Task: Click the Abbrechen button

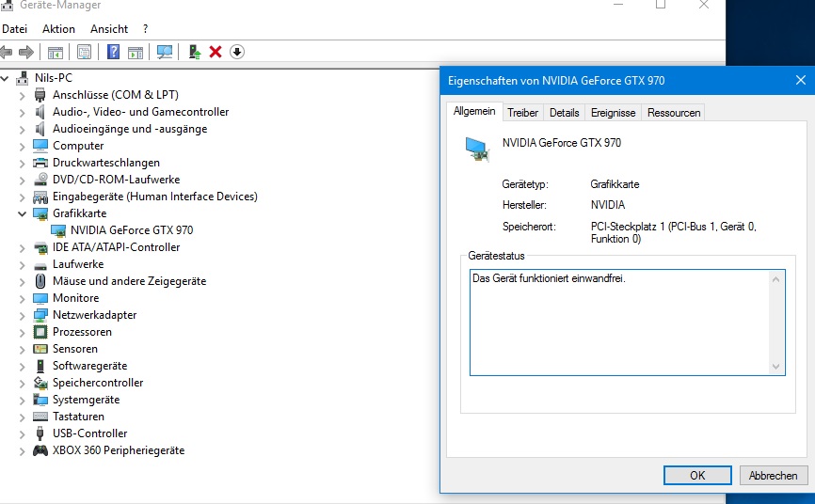Action: 773,476
